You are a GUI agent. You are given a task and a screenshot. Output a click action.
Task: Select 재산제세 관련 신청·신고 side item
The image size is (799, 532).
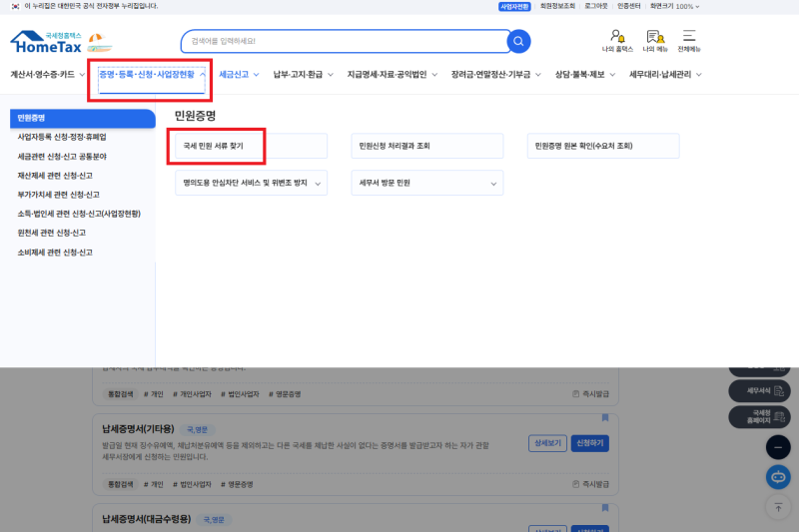coord(55,176)
